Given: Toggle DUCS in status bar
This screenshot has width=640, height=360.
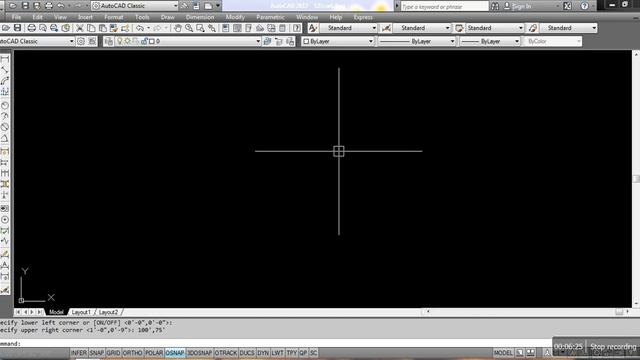Looking at the screenshot, I should tap(247, 353).
